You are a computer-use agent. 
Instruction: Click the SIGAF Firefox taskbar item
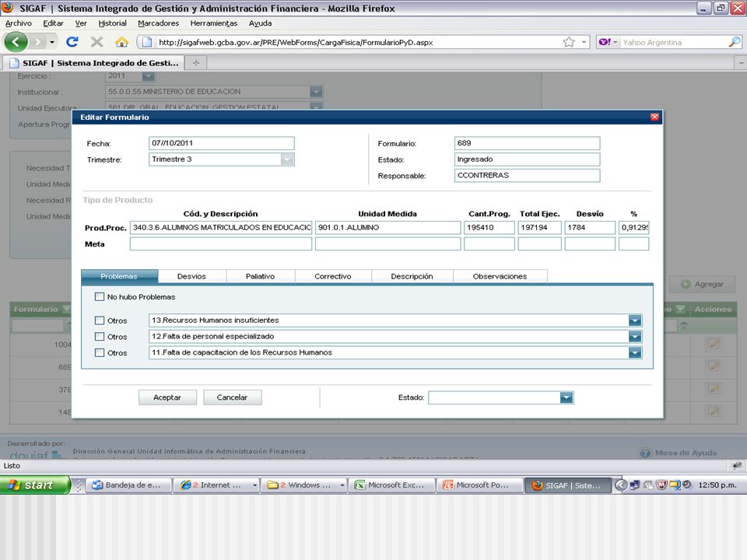(x=567, y=485)
